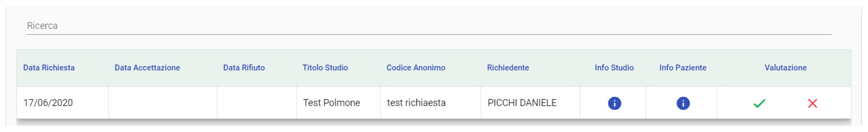Viewport: 868px width, 132px height.
Task: Focus the Ricerca search field
Action: 428,26
